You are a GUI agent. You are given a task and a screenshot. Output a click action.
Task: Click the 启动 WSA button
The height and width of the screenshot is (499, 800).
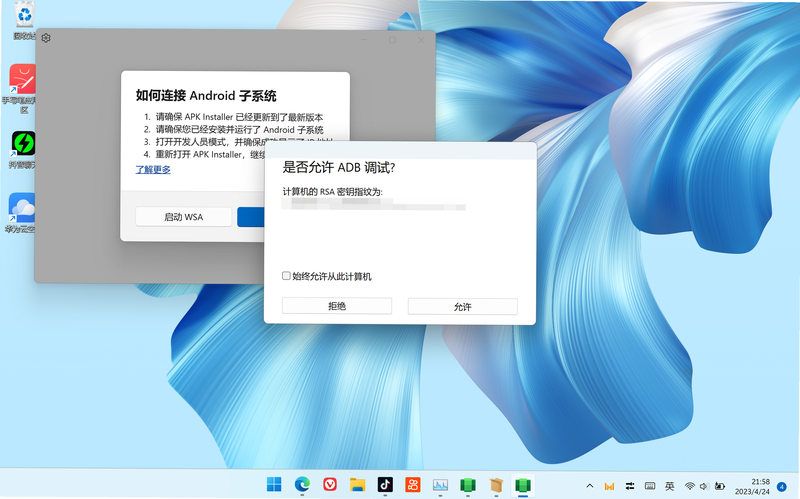coord(184,217)
